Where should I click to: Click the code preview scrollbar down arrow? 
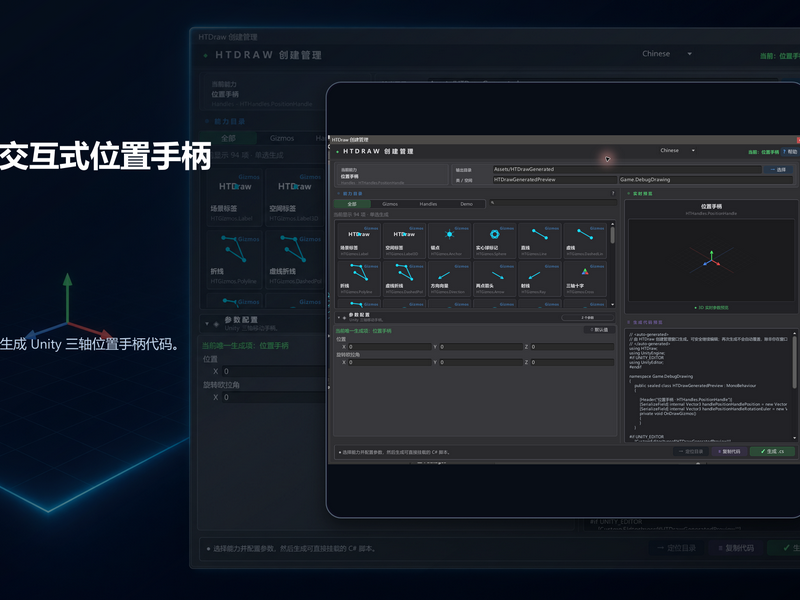794,438
